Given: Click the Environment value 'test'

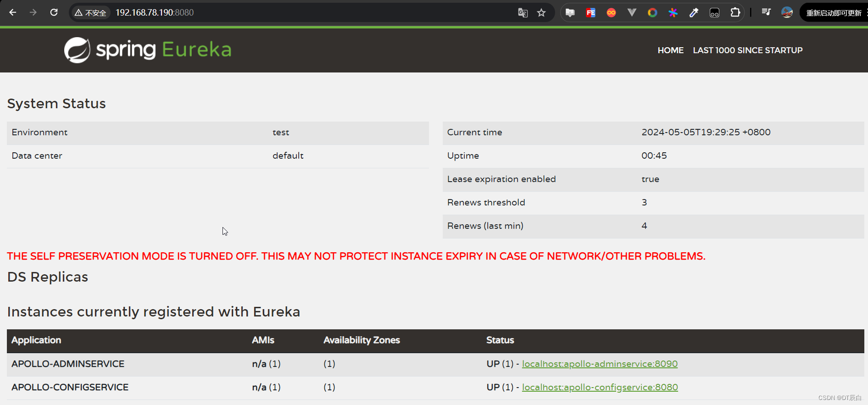Looking at the screenshot, I should coord(281,133).
